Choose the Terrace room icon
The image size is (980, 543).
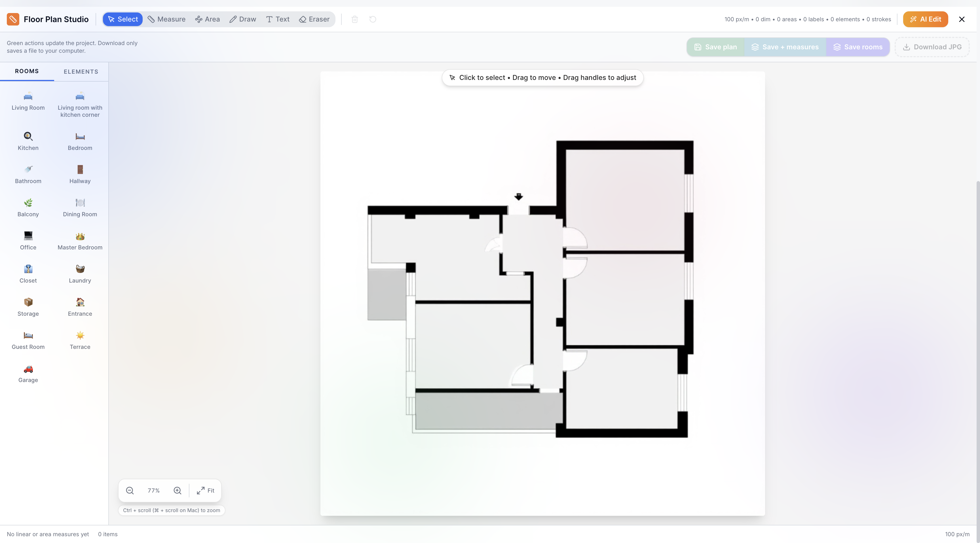coord(80,340)
